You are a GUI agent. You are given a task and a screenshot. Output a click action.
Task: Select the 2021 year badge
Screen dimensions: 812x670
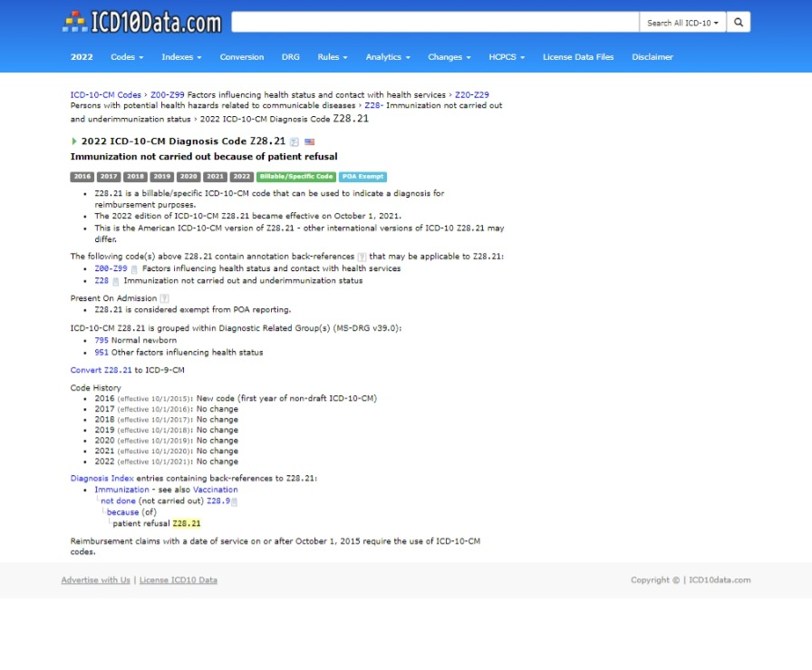215,177
